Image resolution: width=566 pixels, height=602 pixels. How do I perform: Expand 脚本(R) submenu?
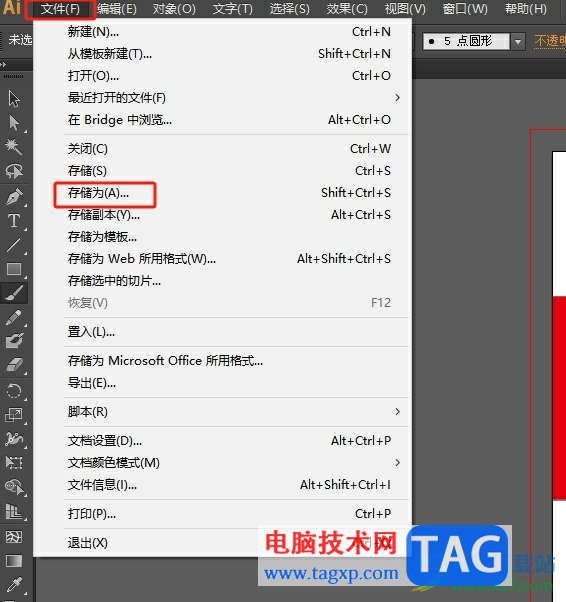397,412
